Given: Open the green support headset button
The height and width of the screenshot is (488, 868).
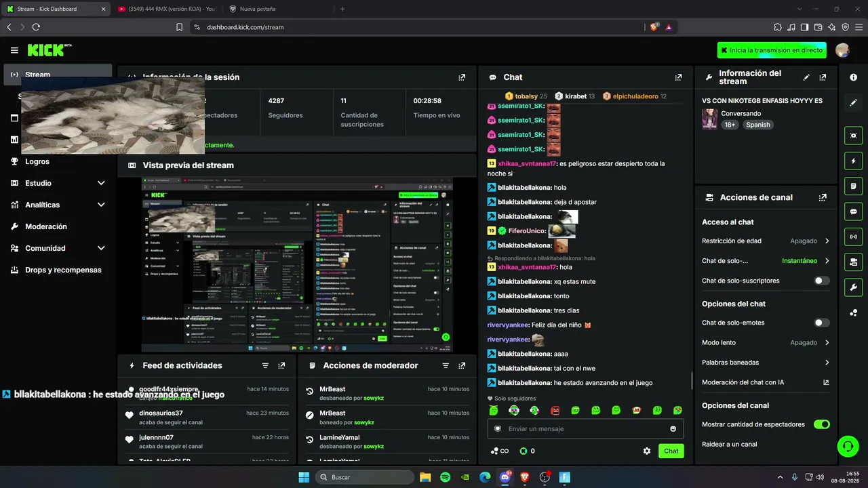Looking at the screenshot, I should (x=847, y=446).
